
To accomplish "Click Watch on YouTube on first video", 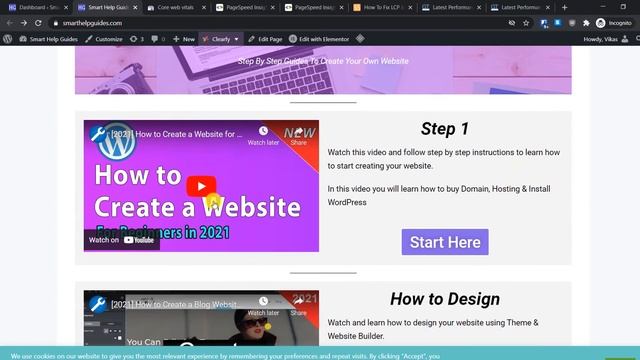I will pyautogui.click(x=122, y=240).
